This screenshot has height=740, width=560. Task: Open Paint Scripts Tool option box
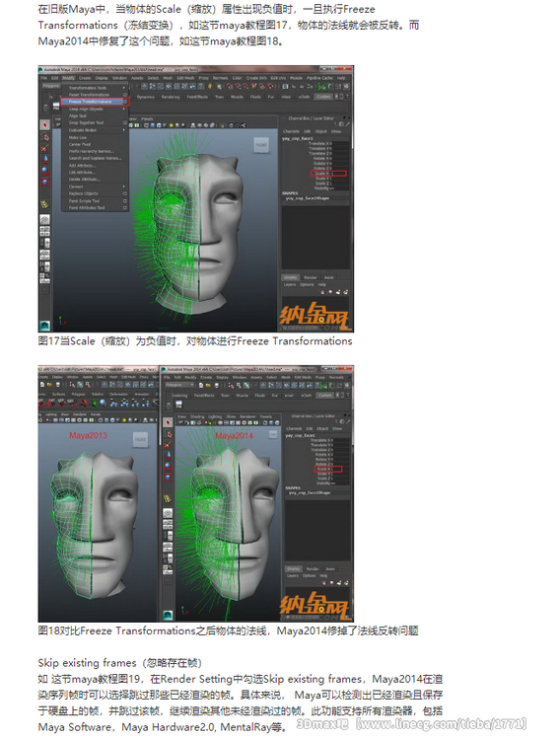[125, 200]
